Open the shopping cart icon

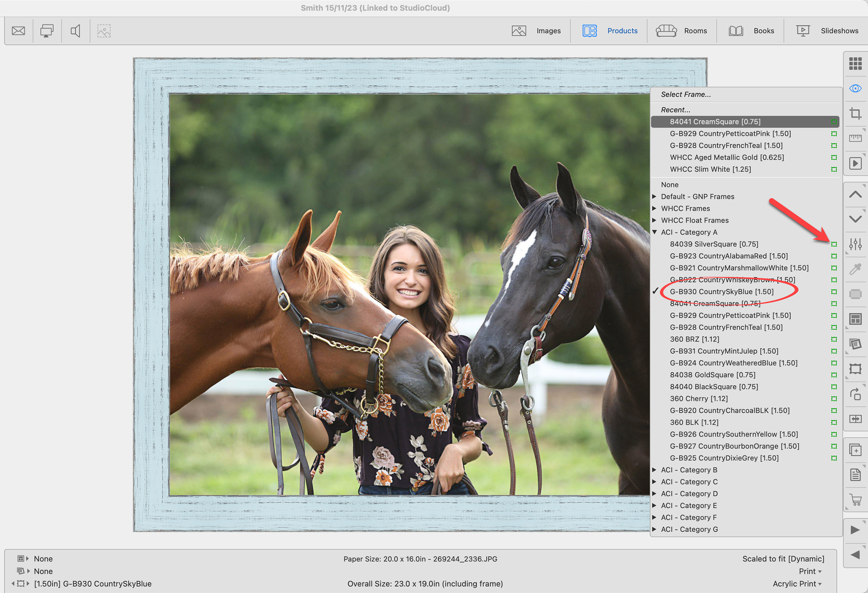pyautogui.click(x=855, y=500)
